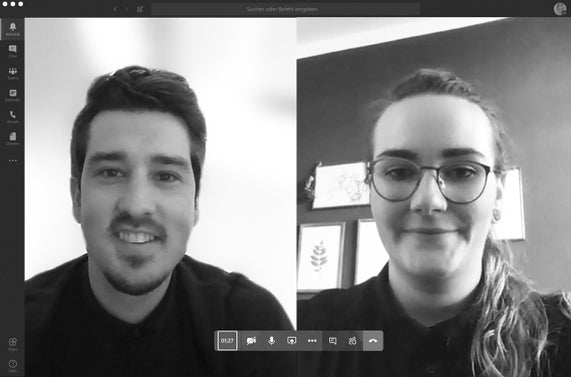The image size is (571, 377).
Task: Toggle the camera in call toolbar
Action: coord(251,341)
